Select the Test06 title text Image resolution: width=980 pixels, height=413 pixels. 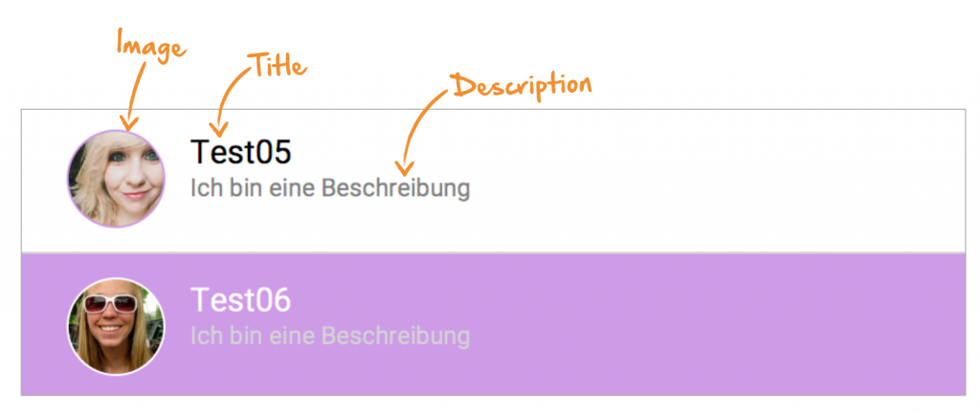tap(240, 299)
